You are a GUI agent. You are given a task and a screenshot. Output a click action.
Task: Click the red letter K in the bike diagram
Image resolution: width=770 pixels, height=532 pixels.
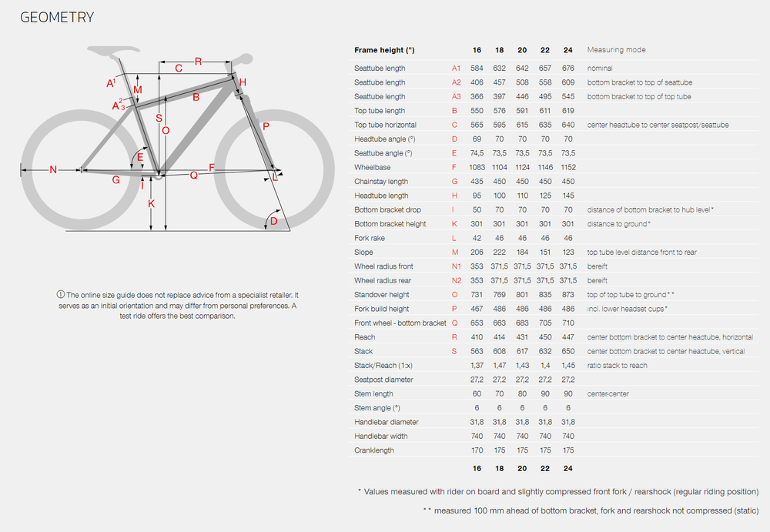point(152,204)
